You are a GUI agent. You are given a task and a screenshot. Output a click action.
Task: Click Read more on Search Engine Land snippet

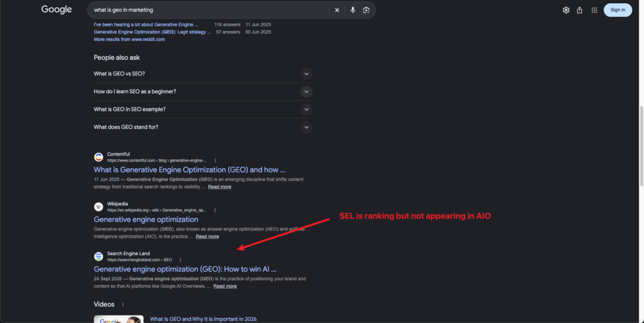click(225, 286)
